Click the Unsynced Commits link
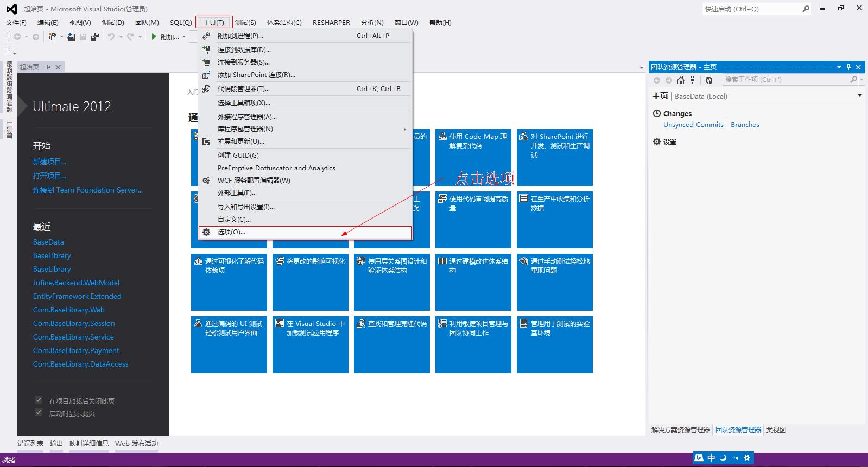This screenshot has width=868, height=467. pos(693,124)
